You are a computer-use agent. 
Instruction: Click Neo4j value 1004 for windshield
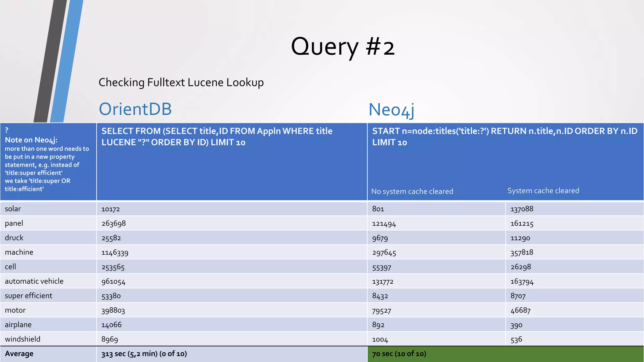click(x=380, y=340)
